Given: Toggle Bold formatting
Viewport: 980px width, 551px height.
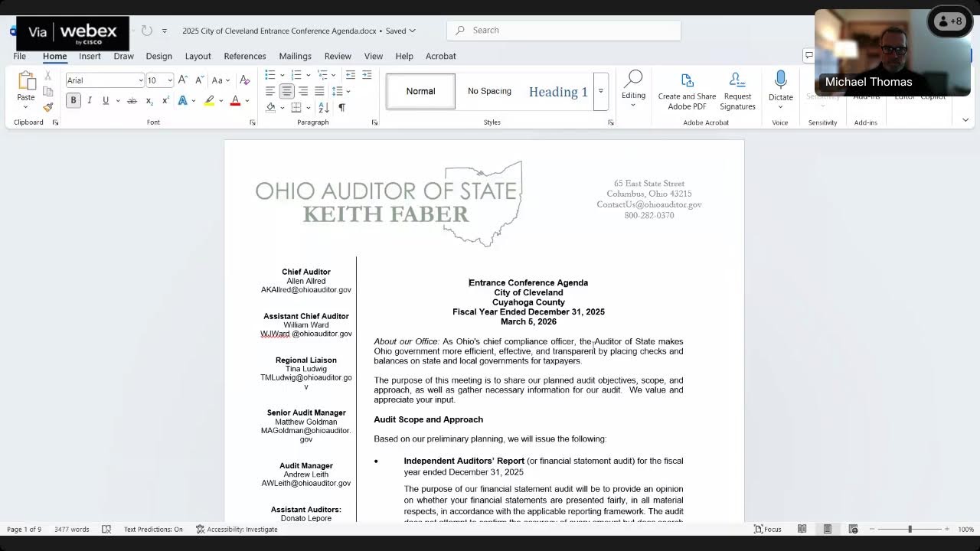Looking at the screenshot, I should click(x=73, y=100).
